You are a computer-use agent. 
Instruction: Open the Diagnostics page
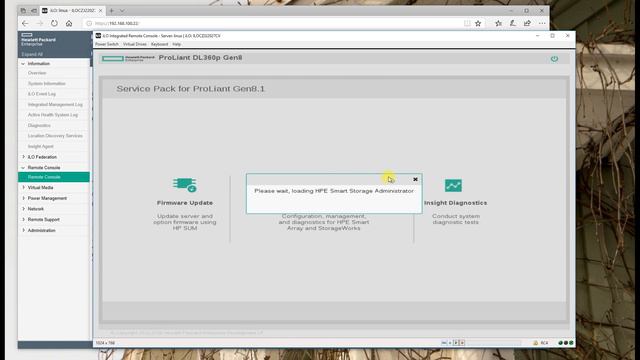tap(39, 125)
